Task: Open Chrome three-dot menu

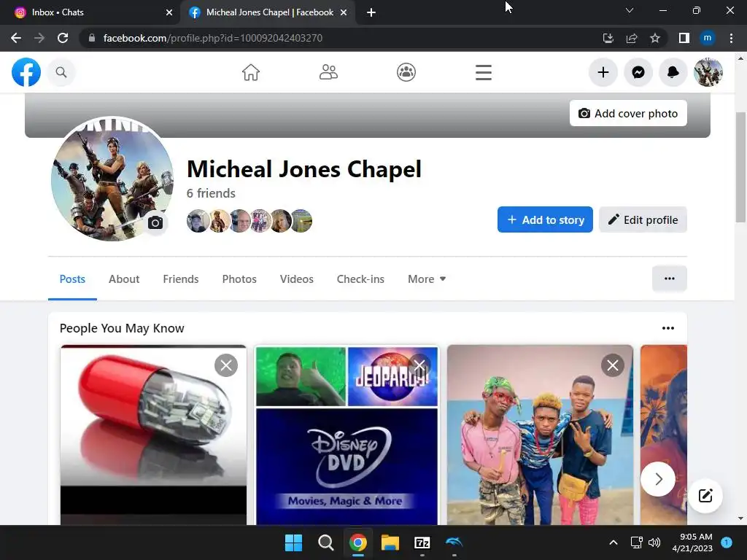Action: click(731, 38)
